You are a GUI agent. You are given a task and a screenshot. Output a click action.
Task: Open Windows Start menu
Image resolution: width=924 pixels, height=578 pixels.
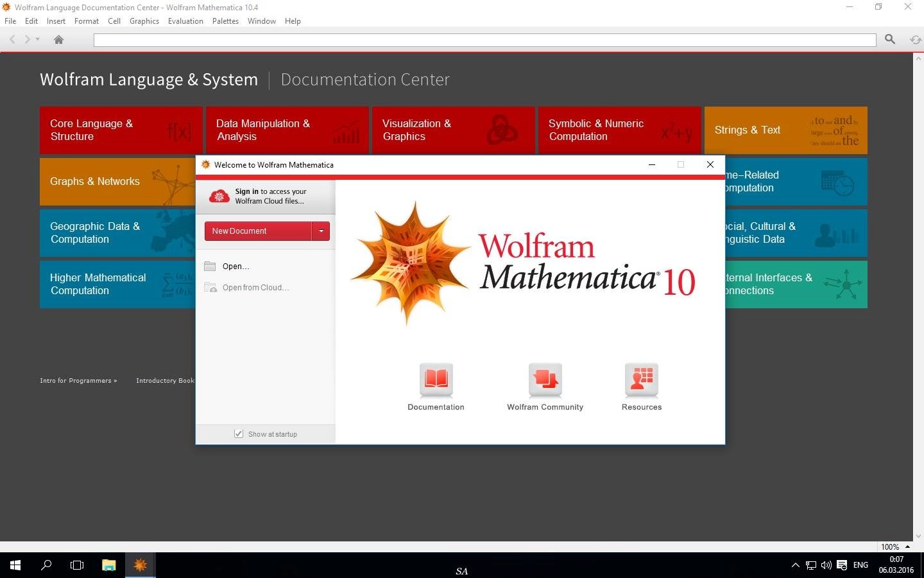click(x=15, y=565)
